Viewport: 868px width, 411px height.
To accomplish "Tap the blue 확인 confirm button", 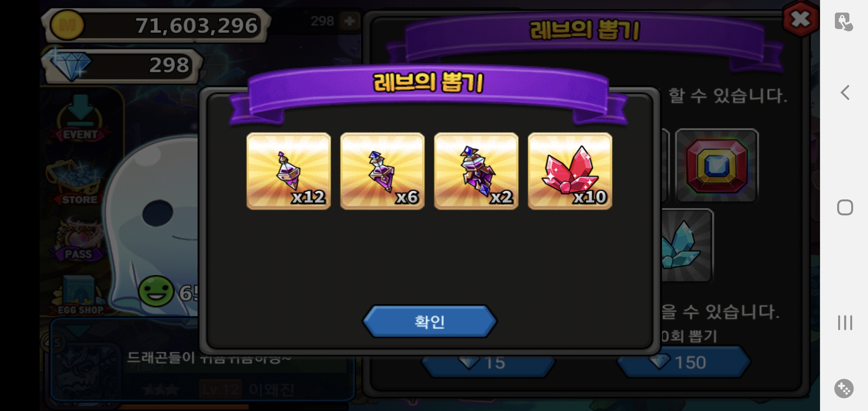I will [x=429, y=322].
